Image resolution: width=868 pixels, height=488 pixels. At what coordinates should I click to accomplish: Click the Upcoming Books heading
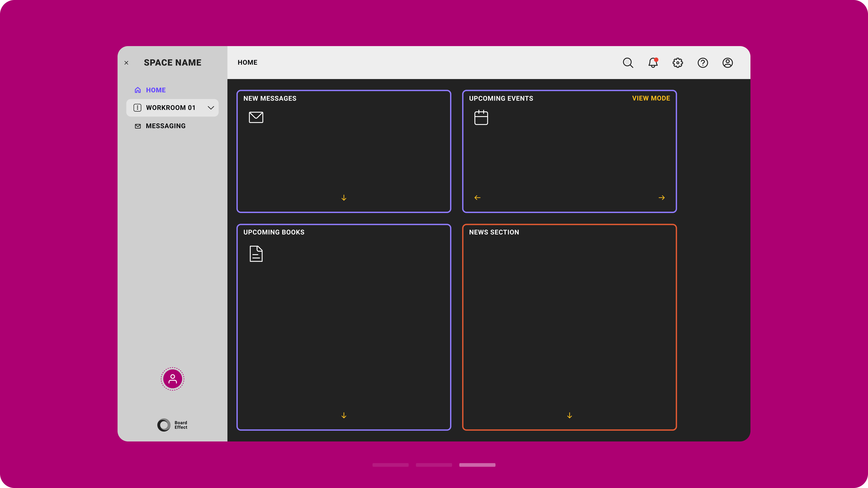pyautogui.click(x=274, y=232)
